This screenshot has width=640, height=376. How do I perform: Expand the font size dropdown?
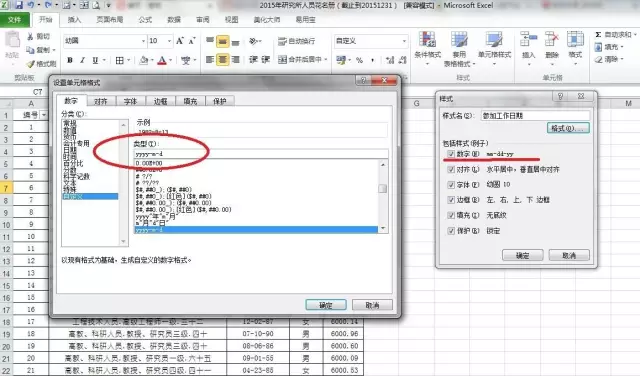169,41
